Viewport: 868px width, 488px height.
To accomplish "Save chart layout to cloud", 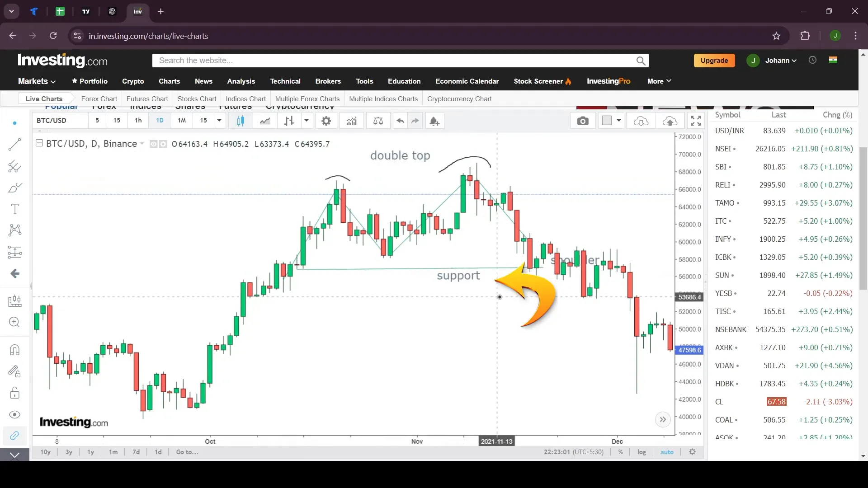I will click(670, 121).
